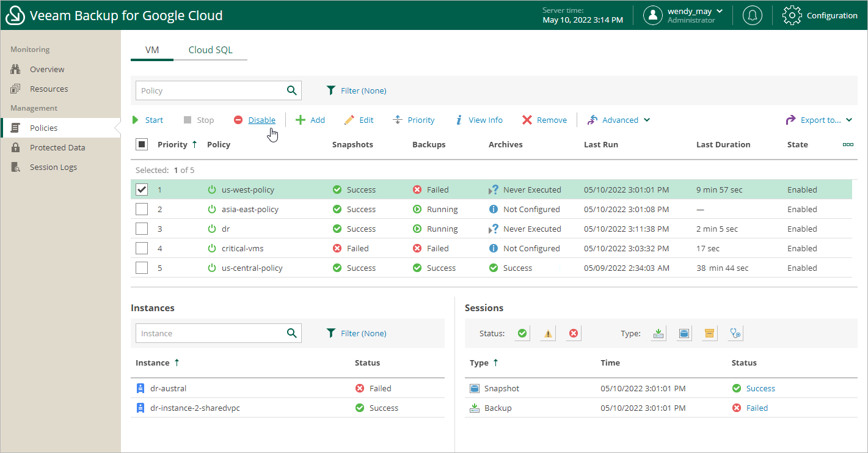
Task: Check the asia-east-policy checkbox
Action: pyautogui.click(x=142, y=209)
